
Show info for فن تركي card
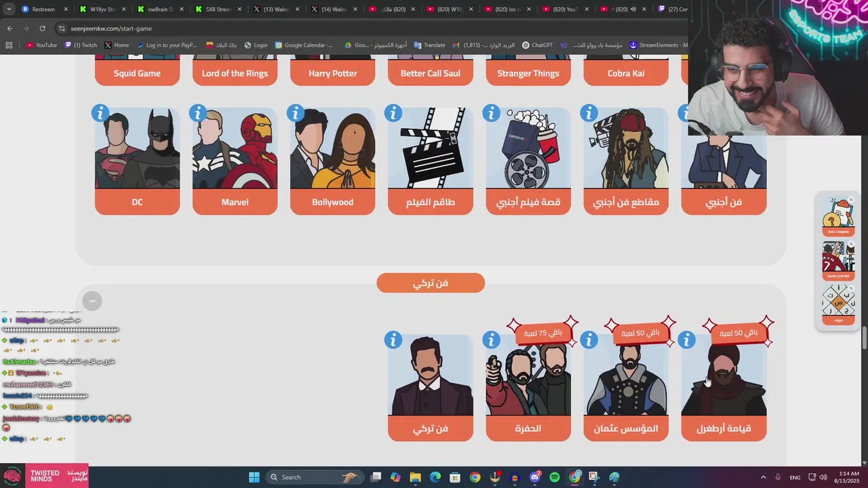click(x=393, y=340)
